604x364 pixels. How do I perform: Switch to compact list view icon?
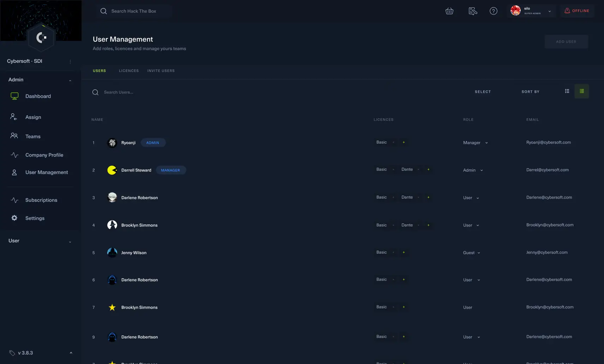[x=567, y=91]
